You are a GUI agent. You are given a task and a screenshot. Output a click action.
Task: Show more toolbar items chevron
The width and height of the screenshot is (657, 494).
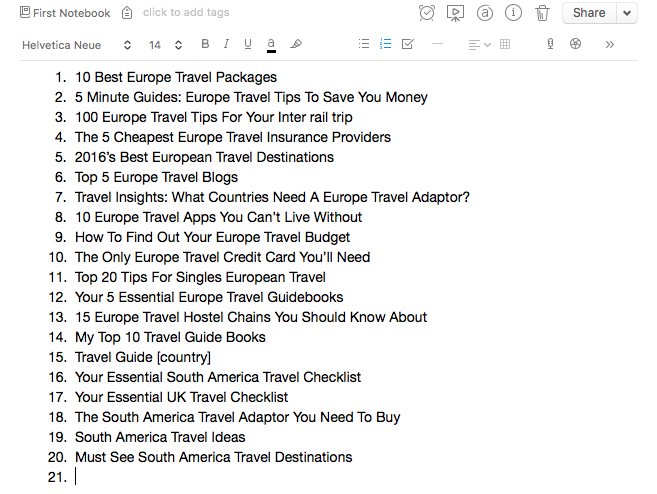[x=610, y=44]
